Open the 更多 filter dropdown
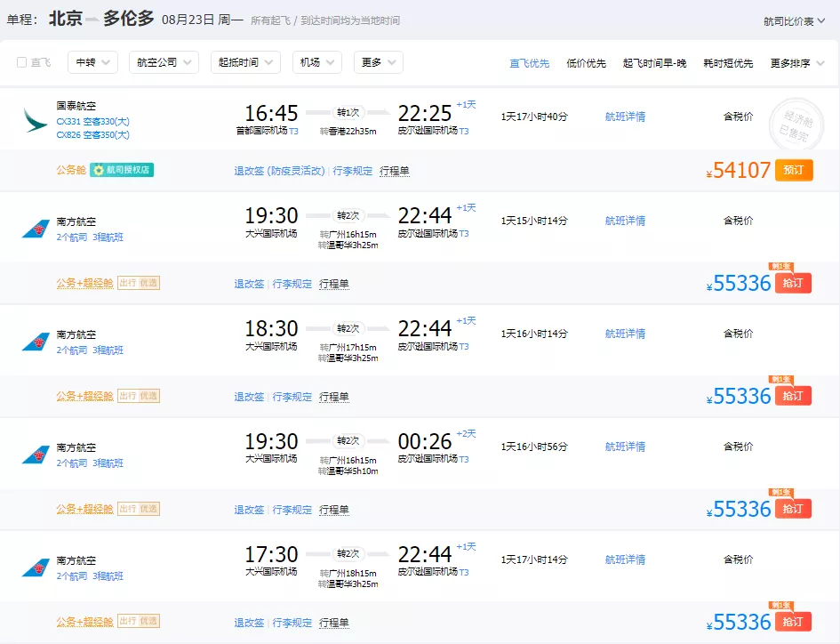The image size is (840, 644). [378, 62]
